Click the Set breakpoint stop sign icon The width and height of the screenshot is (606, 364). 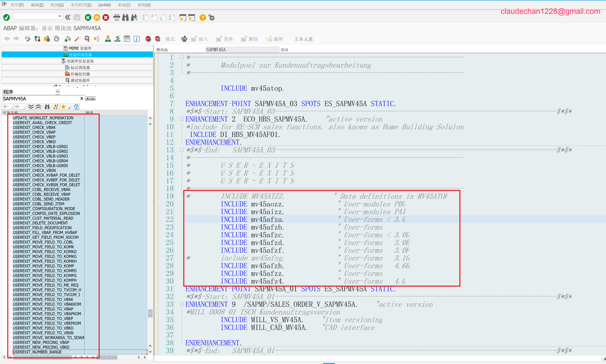pos(148,39)
